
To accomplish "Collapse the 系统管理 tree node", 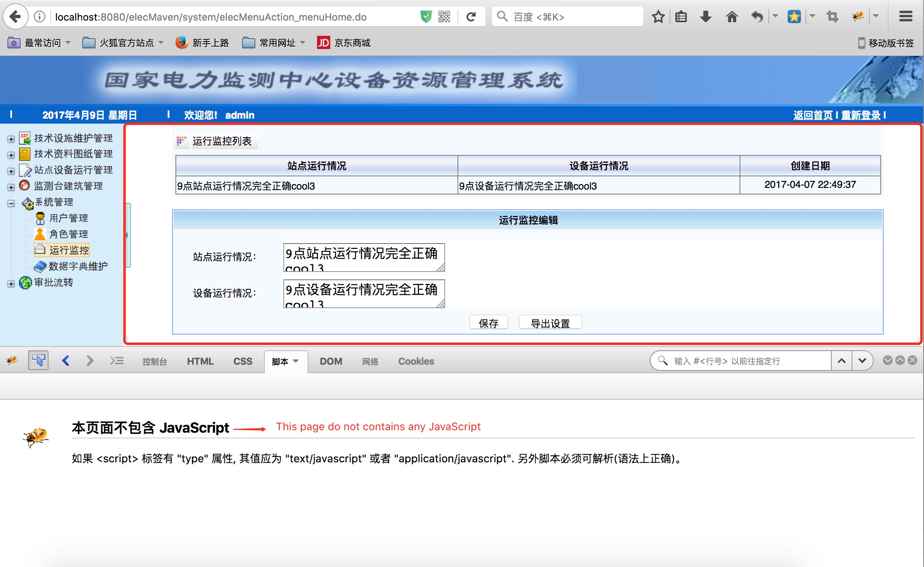I will (x=11, y=203).
